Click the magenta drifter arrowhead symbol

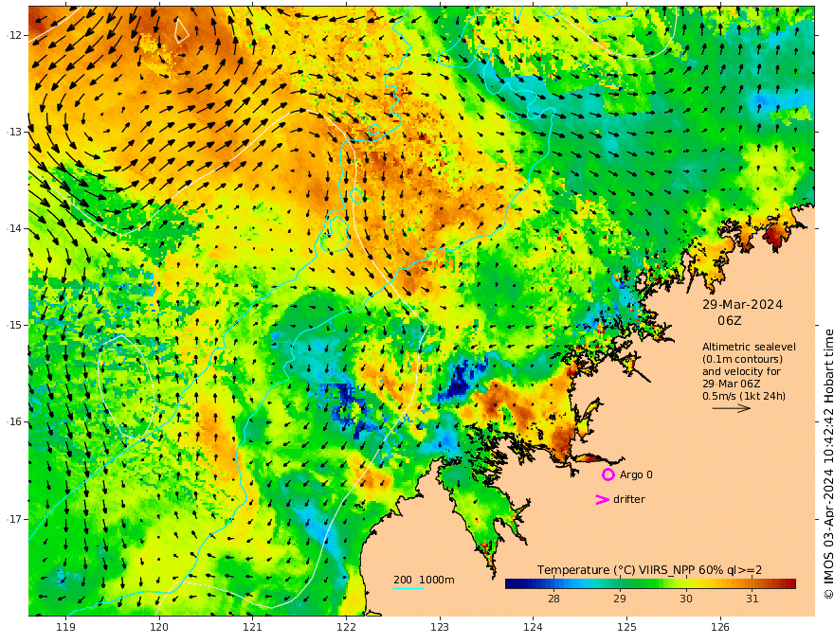pos(602,499)
